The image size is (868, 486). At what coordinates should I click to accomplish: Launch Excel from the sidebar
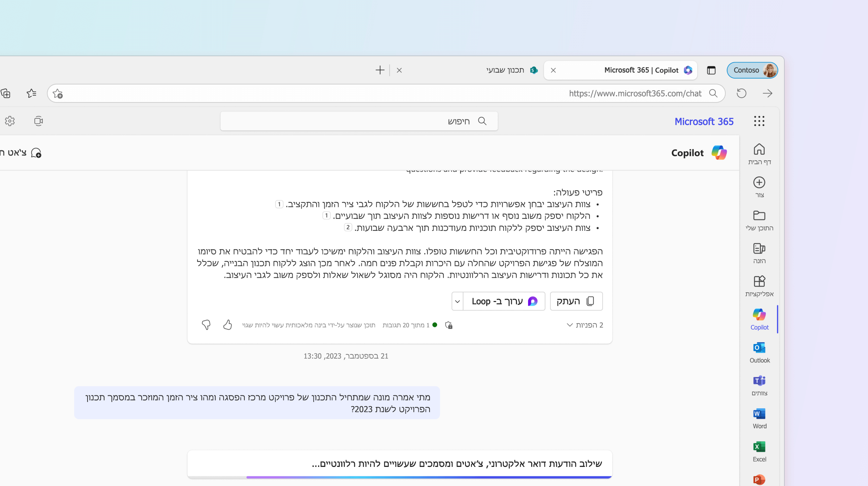click(759, 452)
